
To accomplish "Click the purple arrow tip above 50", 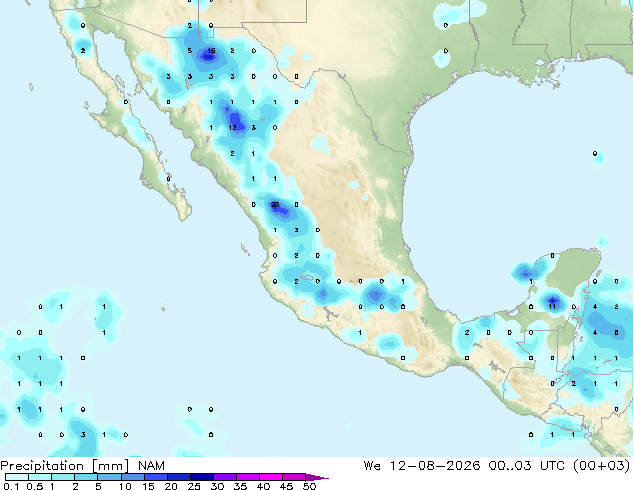I will tap(317, 477).
